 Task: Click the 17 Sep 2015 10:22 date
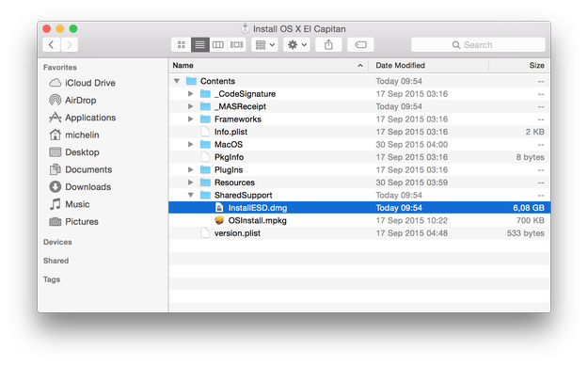pos(412,220)
